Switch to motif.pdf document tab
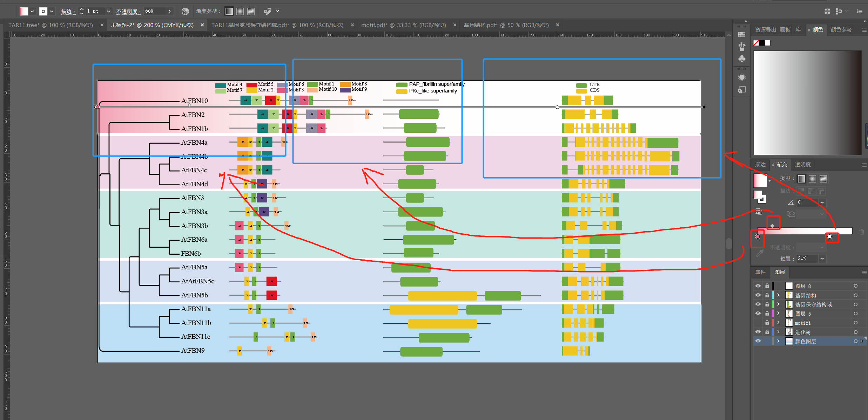 (x=403, y=25)
